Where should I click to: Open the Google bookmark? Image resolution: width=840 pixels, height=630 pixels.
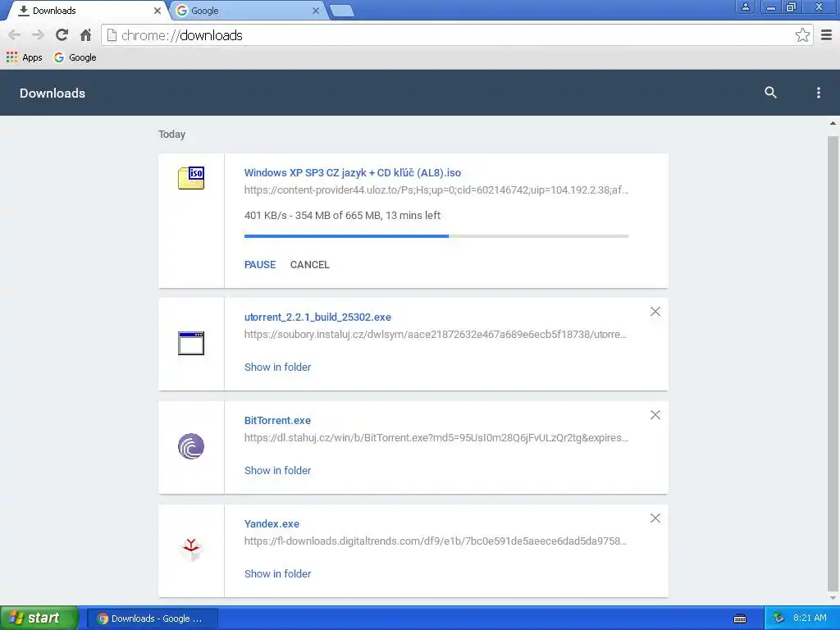(x=75, y=57)
